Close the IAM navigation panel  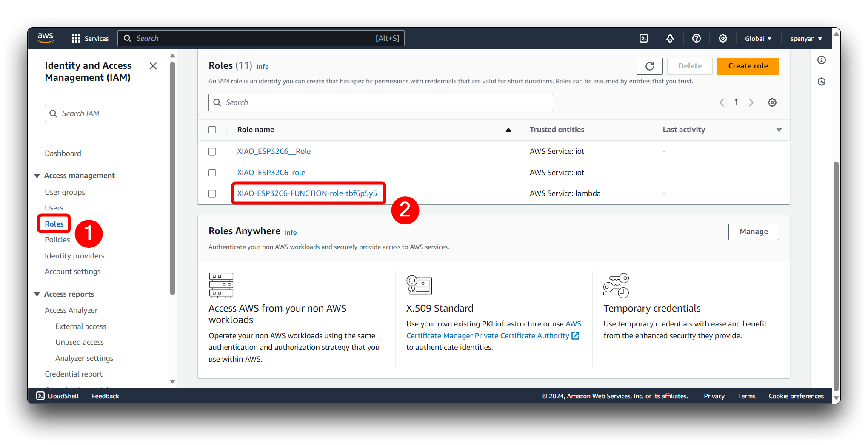click(x=153, y=66)
